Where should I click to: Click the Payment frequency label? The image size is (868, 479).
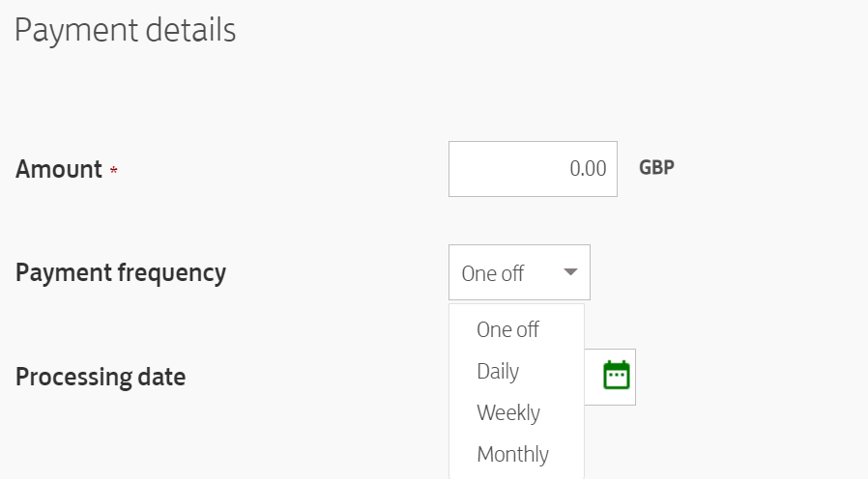click(x=121, y=273)
